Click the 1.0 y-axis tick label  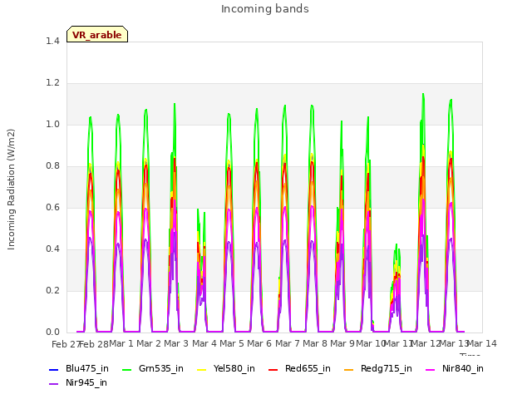pos(52,124)
